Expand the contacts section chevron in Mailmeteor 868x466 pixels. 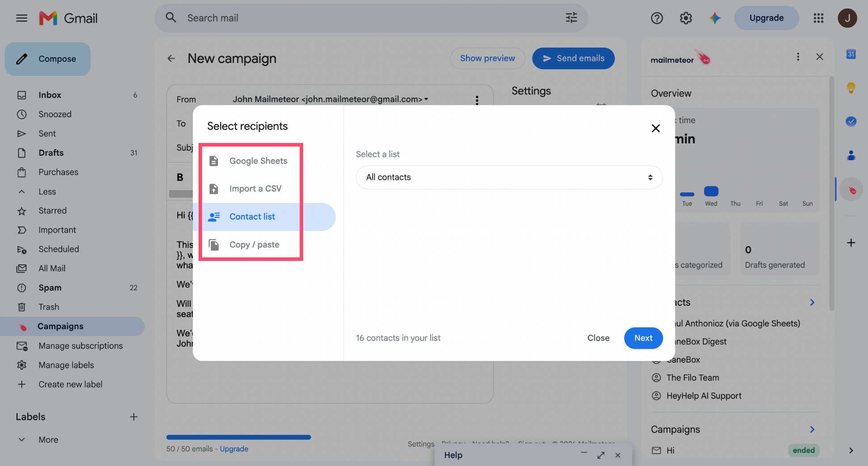click(812, 302)
